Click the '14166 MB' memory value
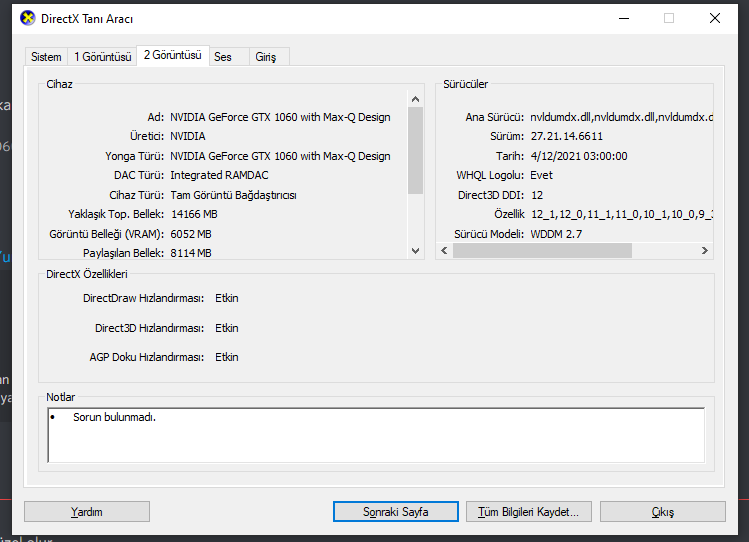This screenshot has width=749, height=542. (x=194, y=214)
